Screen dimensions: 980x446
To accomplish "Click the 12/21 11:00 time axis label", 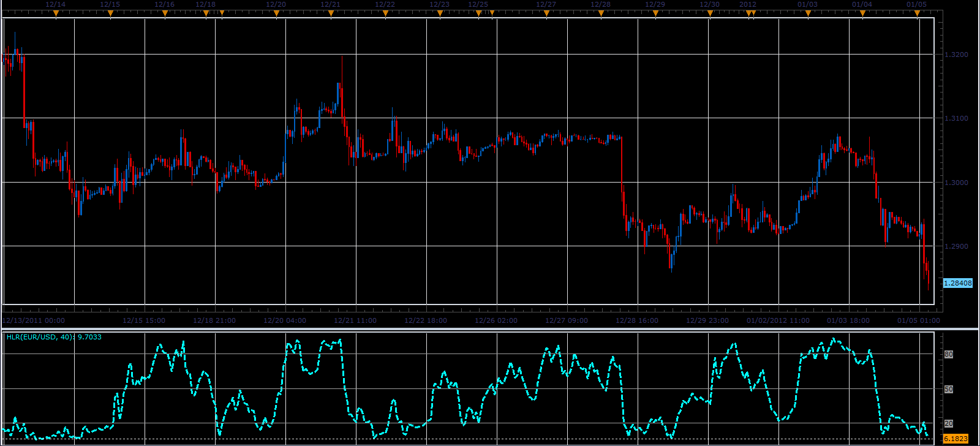I will 355,320.
